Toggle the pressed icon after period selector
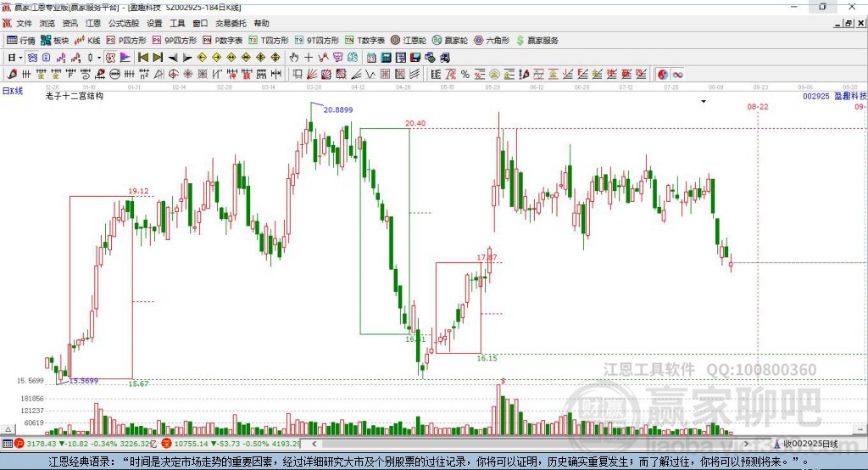This screenshot has width=868, height=470. coord(32,58)
